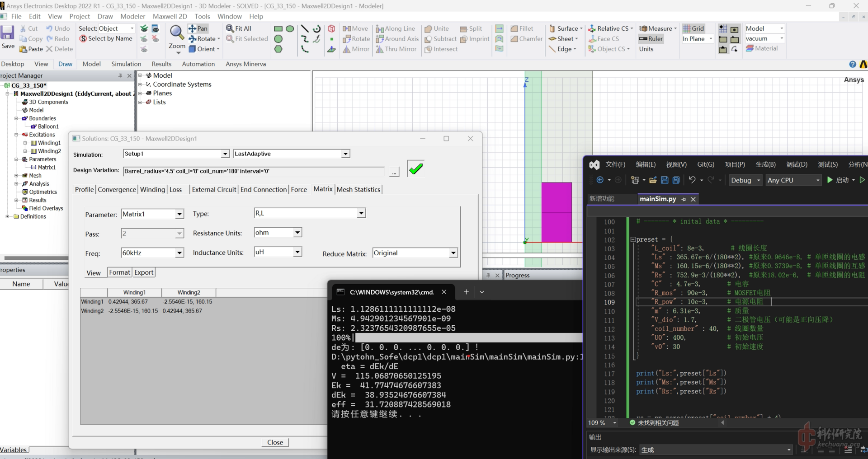
Task: Click the Material icon in ribbon
Action: [750, 49]
